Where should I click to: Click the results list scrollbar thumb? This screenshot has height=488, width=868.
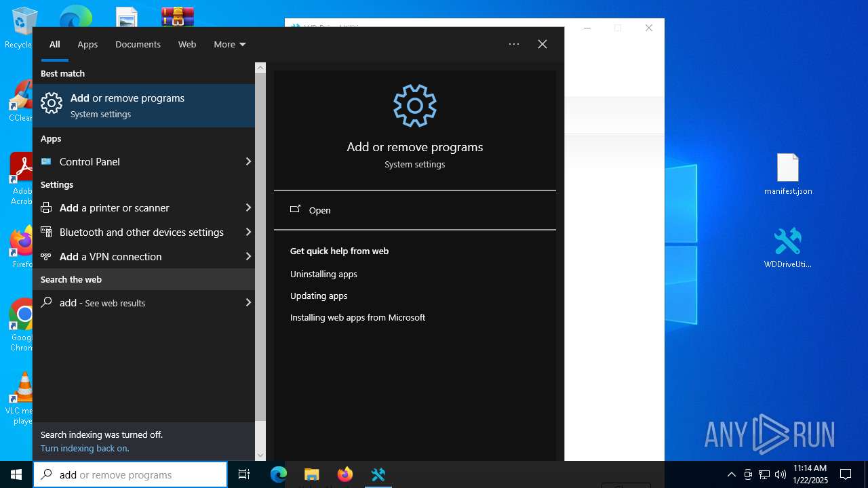260,247
